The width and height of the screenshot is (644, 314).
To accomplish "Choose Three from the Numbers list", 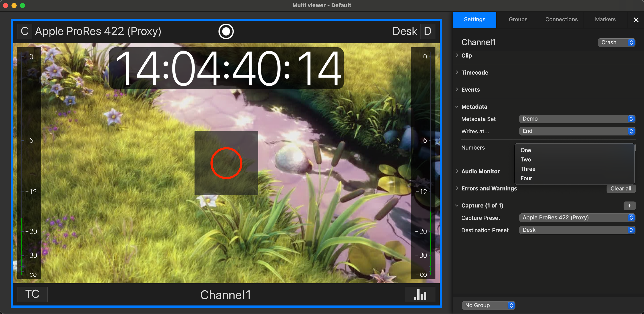I will click(574, 169).
